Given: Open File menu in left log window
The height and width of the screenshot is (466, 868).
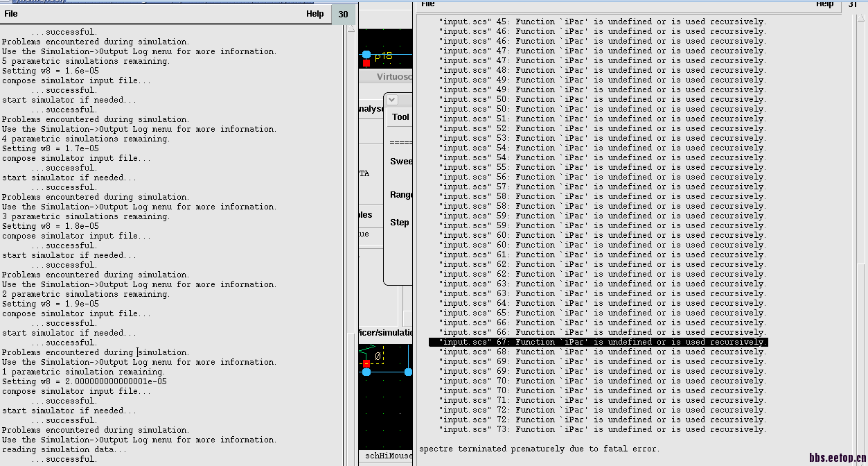Looking at the screenshot, I should 11,14.
